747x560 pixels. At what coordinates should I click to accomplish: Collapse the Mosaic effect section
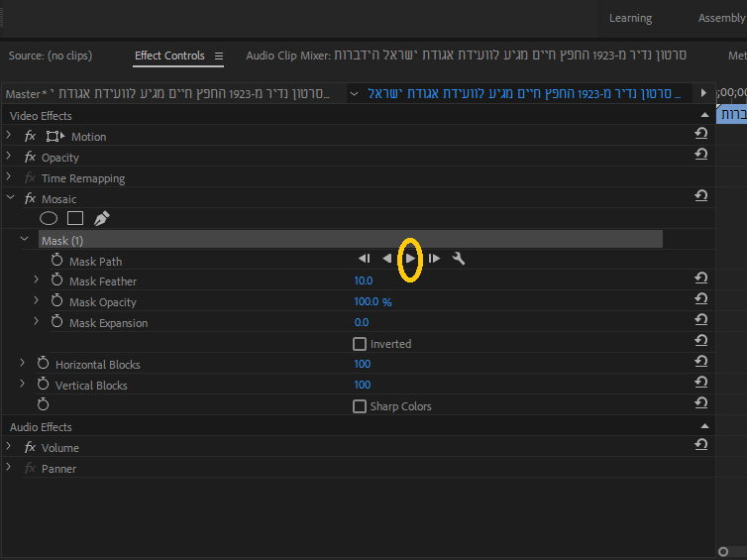[11, 197]
